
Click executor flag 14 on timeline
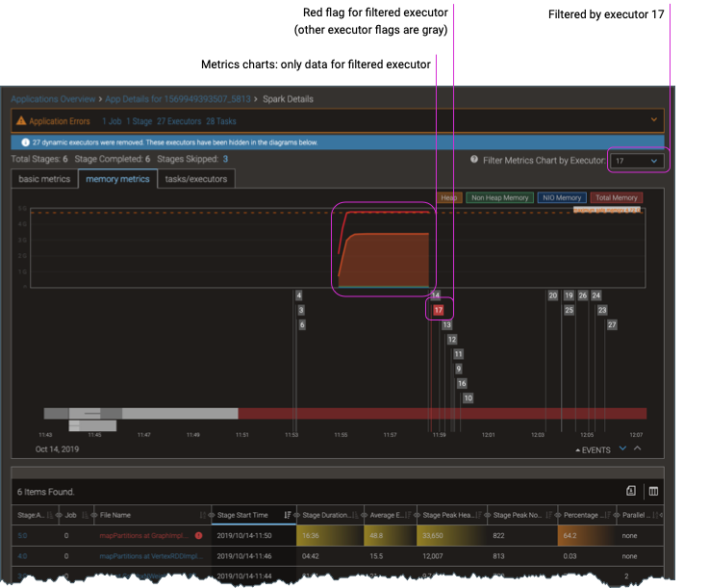tap(436, 295)
